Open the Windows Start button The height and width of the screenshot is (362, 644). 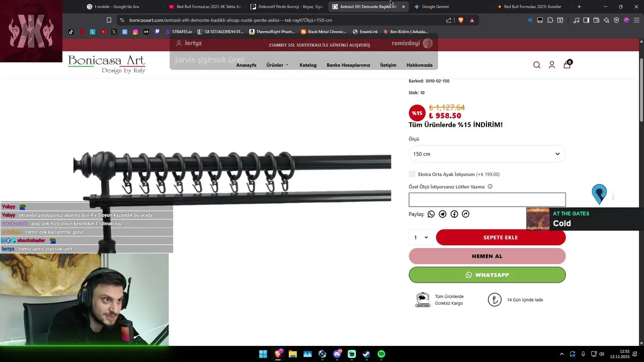[x=263, y=354]
